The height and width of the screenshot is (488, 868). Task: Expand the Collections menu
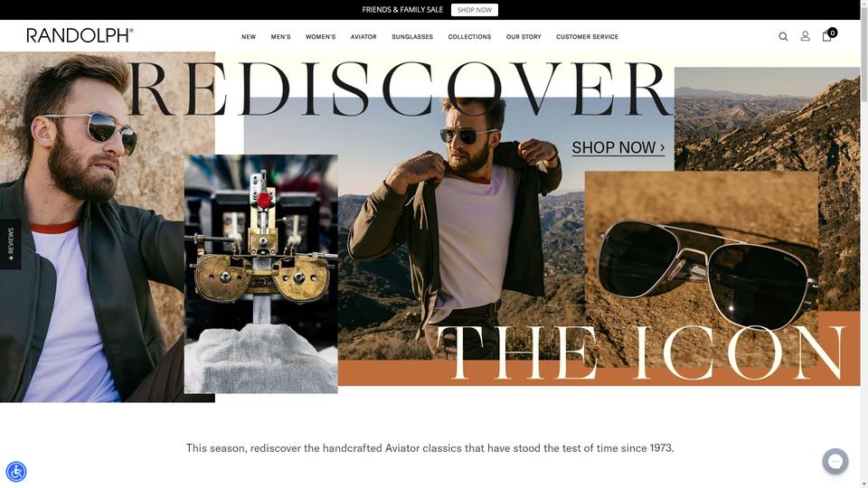(x=469, y=36)
